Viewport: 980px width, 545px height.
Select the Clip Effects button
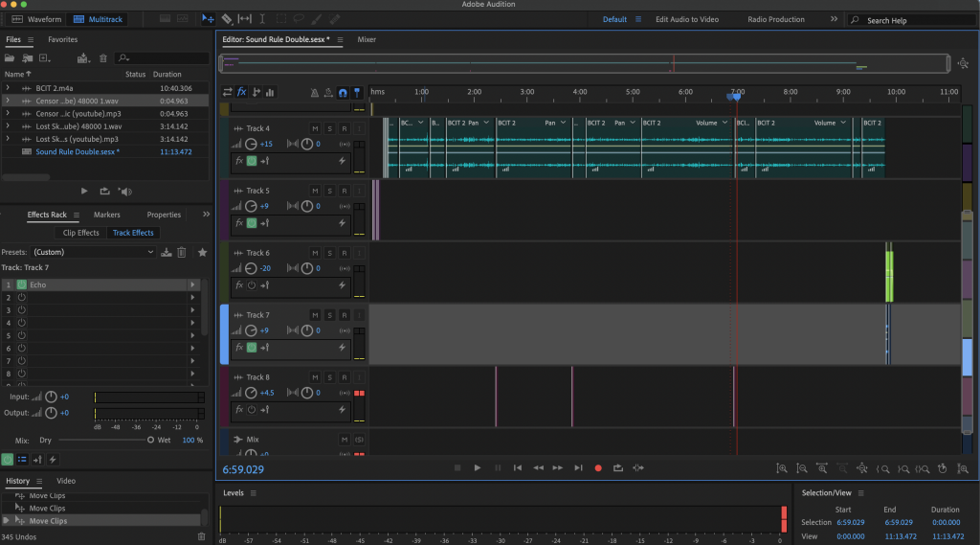click(x=81, y=233)
